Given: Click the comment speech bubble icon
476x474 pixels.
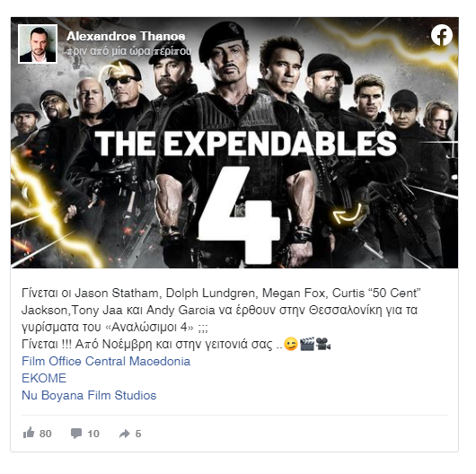Looking at the screenshot, I should pos(76,434).
